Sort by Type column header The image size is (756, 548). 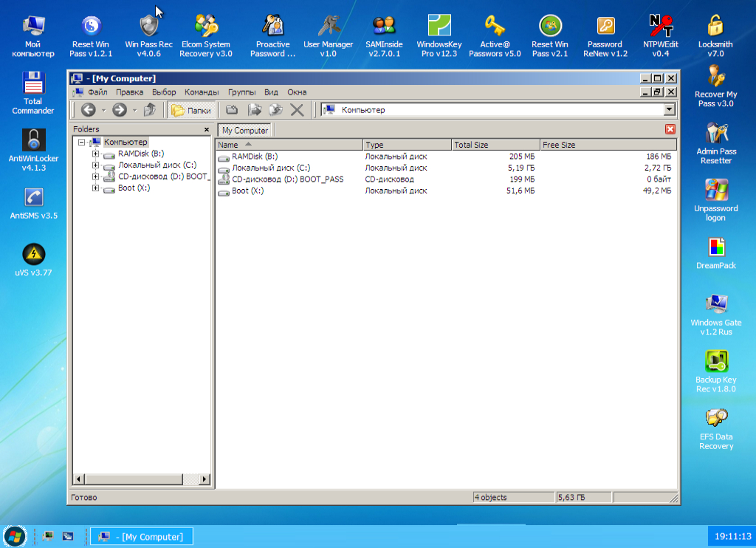pyautogui.click(x=407, y=145)
